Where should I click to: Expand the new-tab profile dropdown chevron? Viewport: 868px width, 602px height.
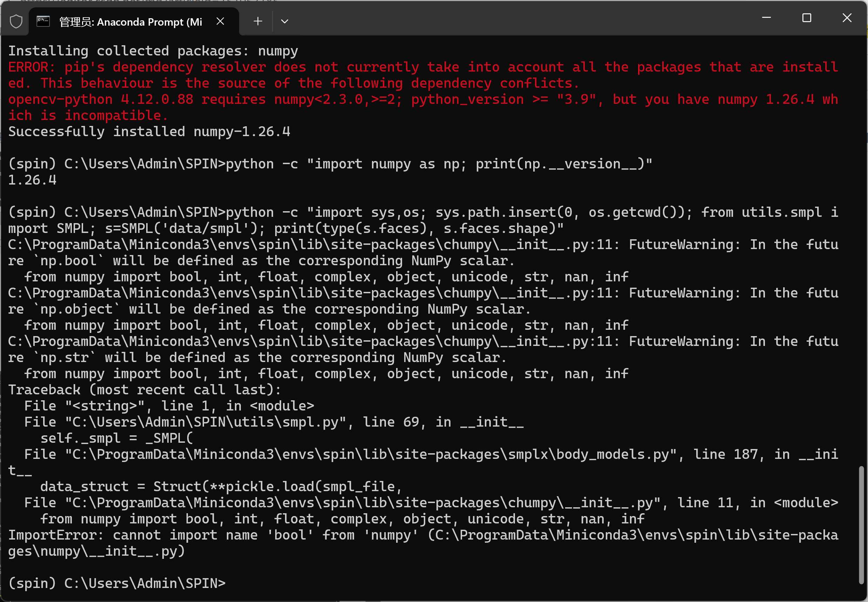pos(285,21)
